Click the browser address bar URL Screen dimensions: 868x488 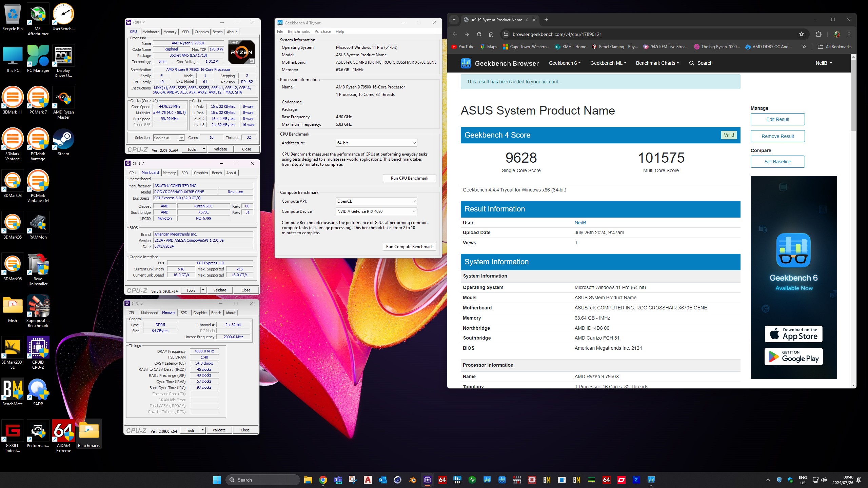click(557, 34)
